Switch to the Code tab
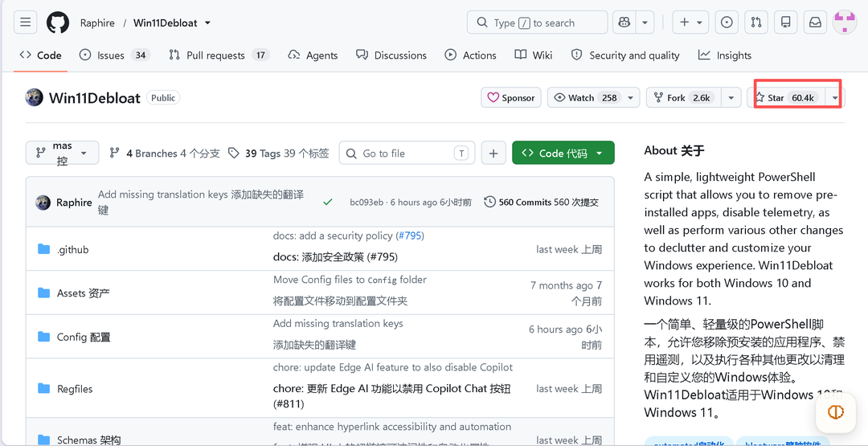Viewport: 868px width, 446px height. [40, 55]
